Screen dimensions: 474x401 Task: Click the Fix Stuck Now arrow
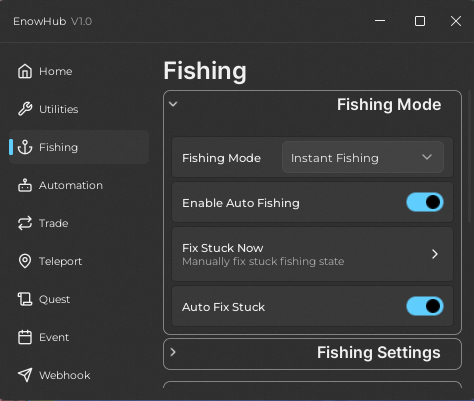[x=435, y=254]
